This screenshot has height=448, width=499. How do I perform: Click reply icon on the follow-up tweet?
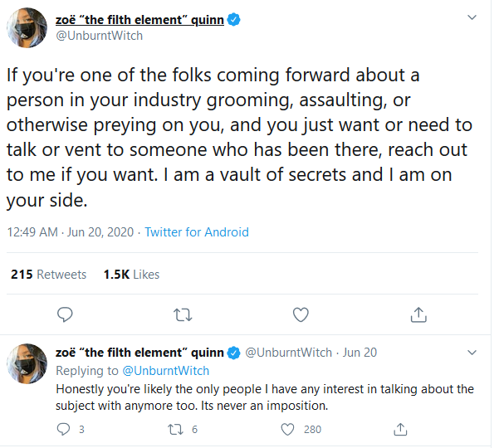64,429
